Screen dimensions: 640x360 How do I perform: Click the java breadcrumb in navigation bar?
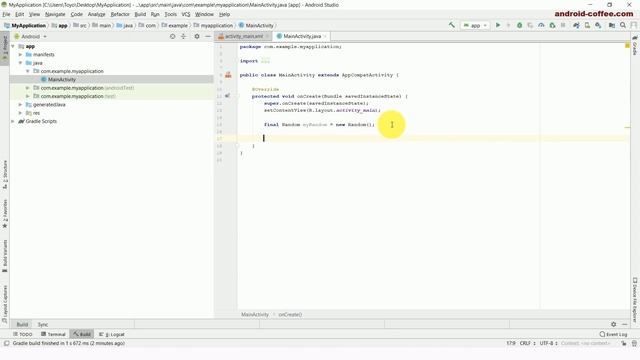[x=125, y=25]
